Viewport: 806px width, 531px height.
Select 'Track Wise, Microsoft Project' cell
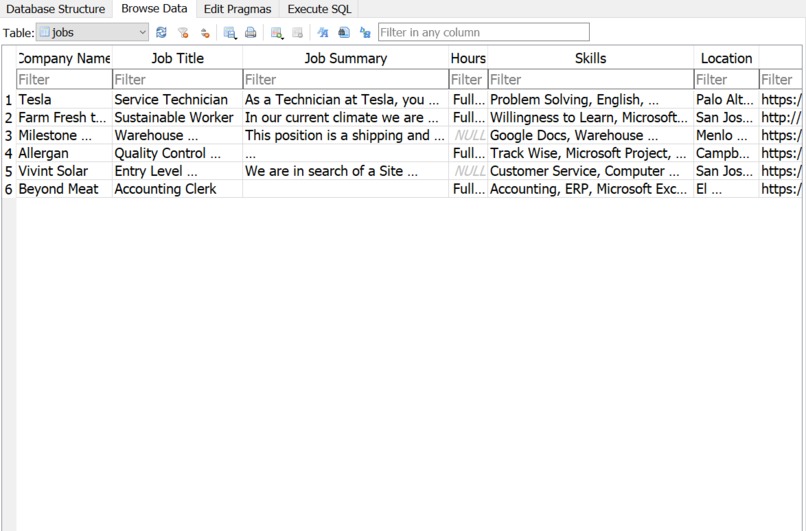[x=591, y=153]
